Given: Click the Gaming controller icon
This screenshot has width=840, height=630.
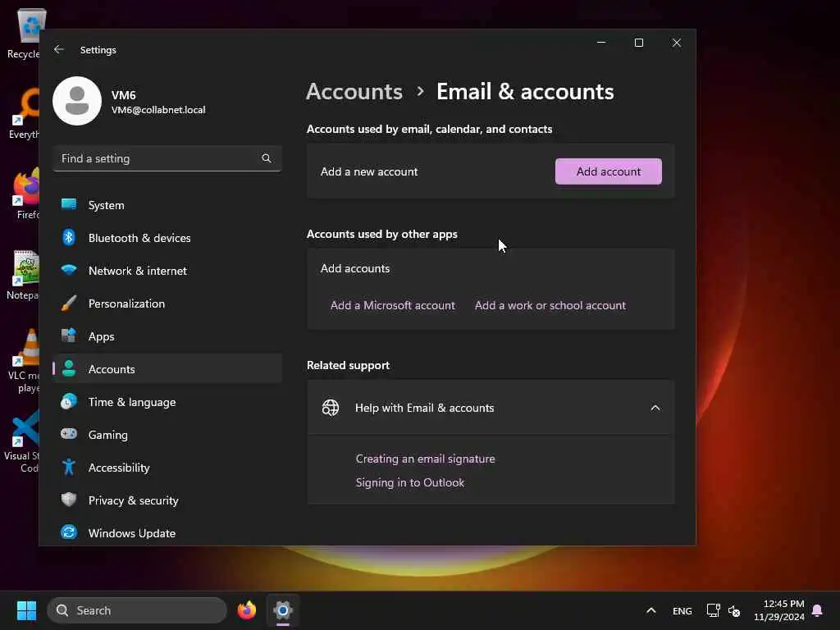Looking at the screenshot, I should click(x=69, y=433).
